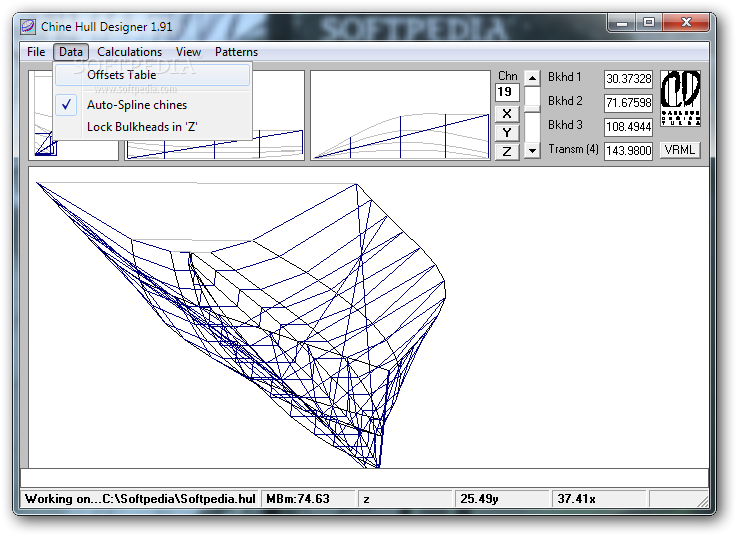Open the View menu
The image size is (737, 536).
[x=188, y=52]
